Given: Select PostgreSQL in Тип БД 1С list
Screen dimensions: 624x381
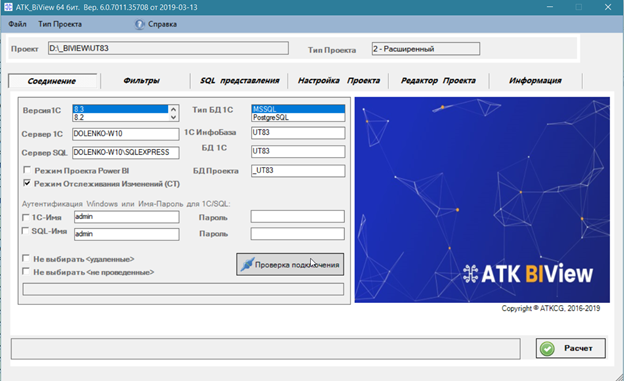Looking at the screenshot, I should click(298, 117).
